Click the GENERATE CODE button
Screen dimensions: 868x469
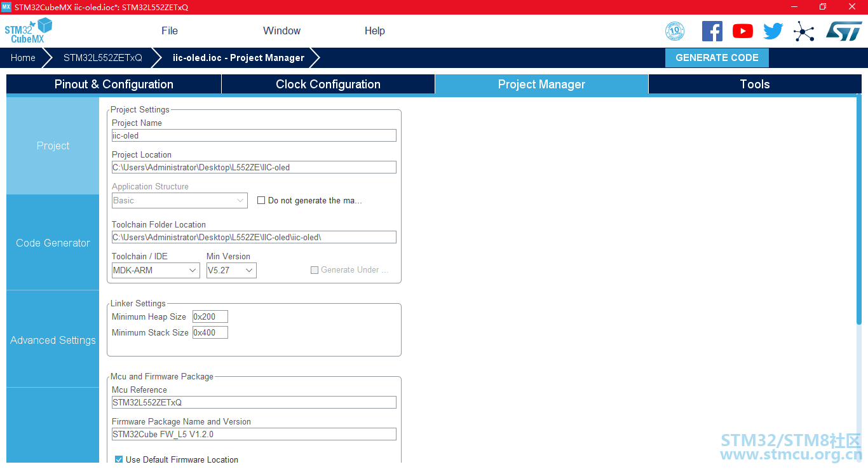(717, 58)
